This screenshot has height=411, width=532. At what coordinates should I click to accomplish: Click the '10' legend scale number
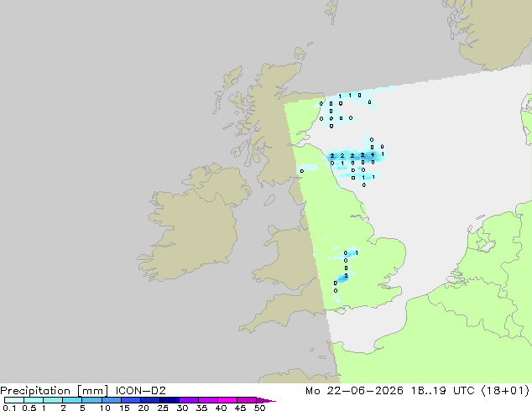click(x=105, y=408)
